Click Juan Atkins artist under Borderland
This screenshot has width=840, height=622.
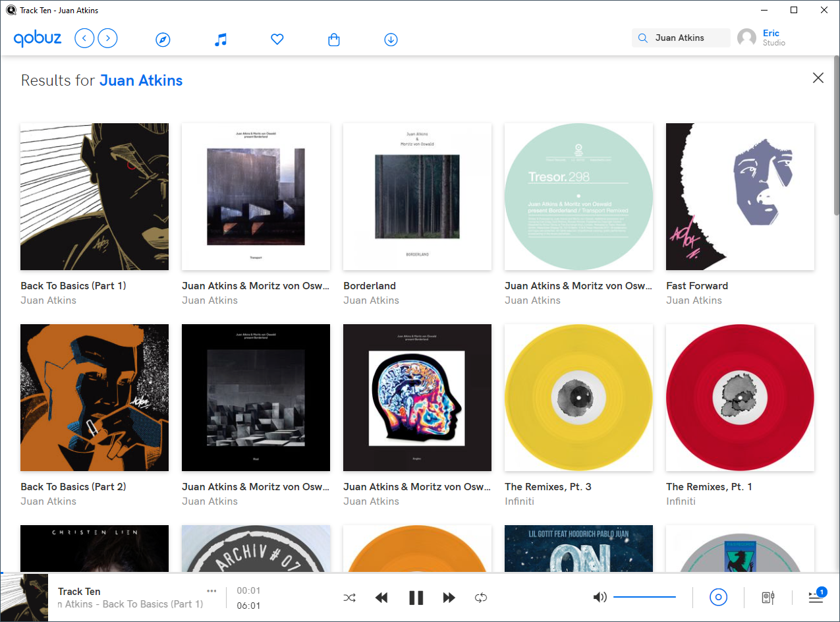(371, 300)
